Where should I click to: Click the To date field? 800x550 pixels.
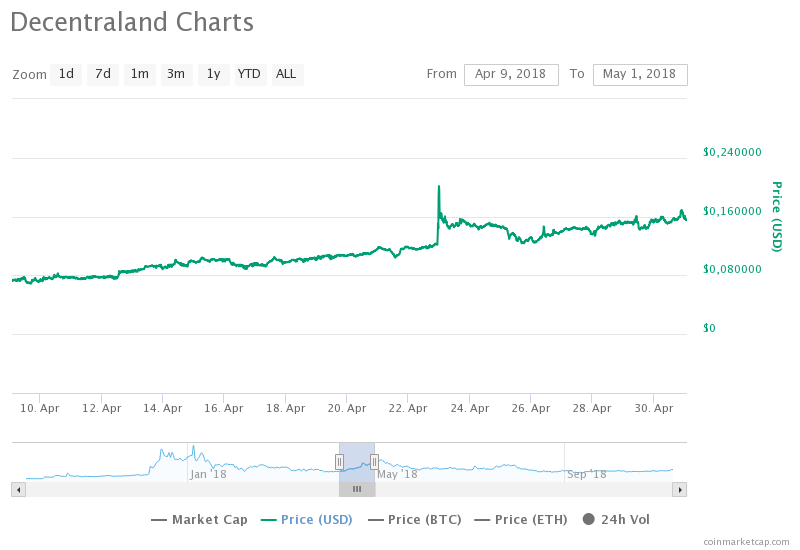[x=640, y=74]
